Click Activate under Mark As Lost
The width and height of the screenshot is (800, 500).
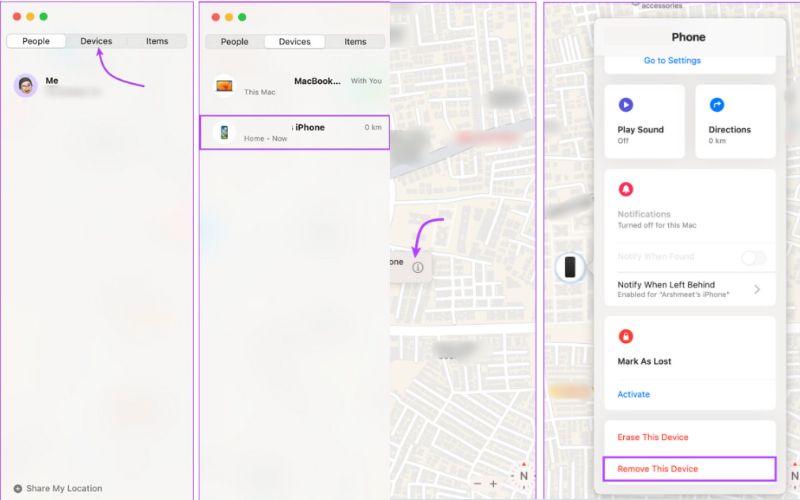pos(633,394)
